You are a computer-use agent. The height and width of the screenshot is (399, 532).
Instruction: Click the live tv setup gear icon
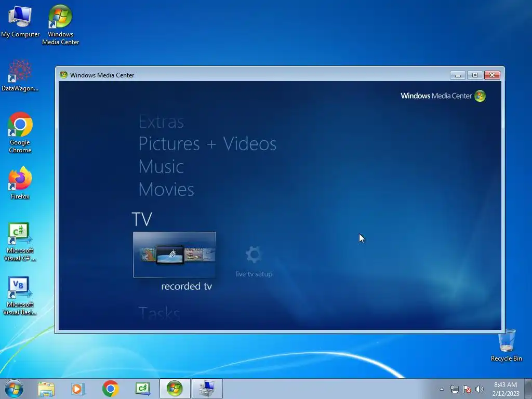[254, 255]
